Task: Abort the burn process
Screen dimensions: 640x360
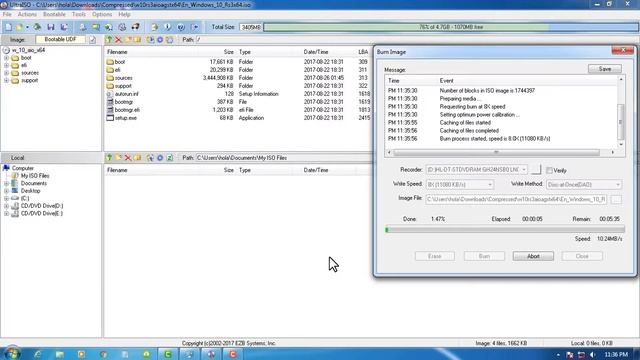Action: 533,256
